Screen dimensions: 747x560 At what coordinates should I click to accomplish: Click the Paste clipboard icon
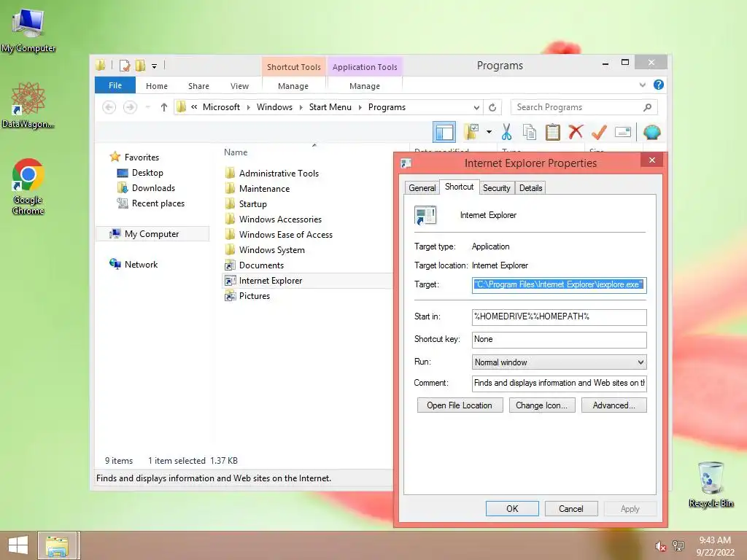click(553, 132)
